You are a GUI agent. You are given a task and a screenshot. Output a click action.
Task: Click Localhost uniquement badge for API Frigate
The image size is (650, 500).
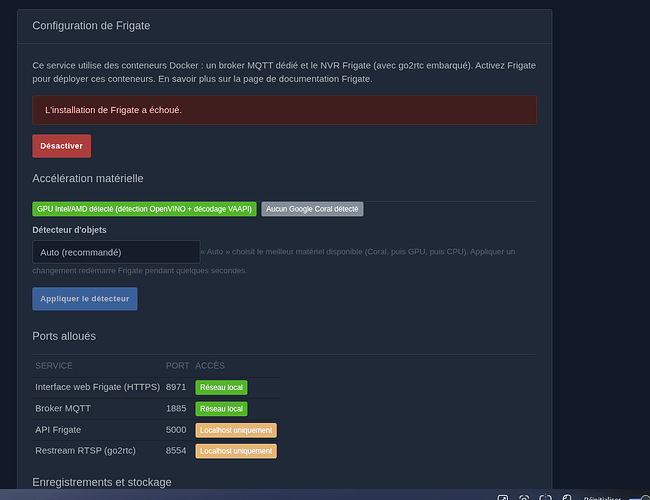click(236, 430)
